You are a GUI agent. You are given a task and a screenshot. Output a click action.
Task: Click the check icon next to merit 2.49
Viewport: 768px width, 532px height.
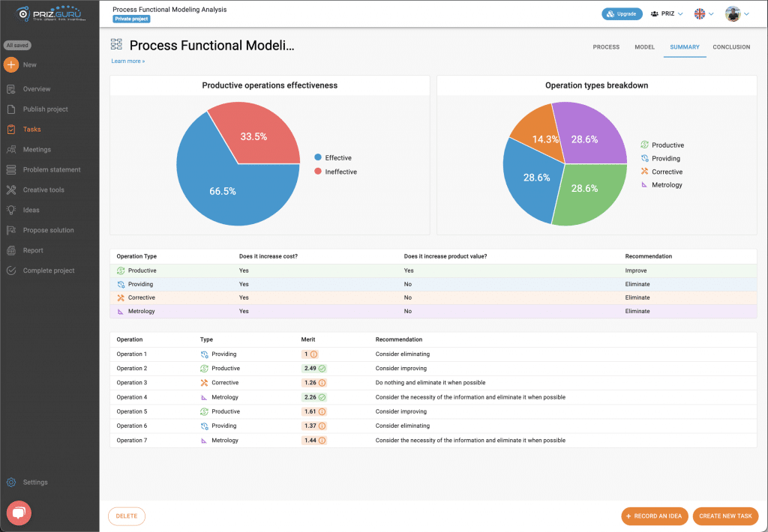point(322,368)
